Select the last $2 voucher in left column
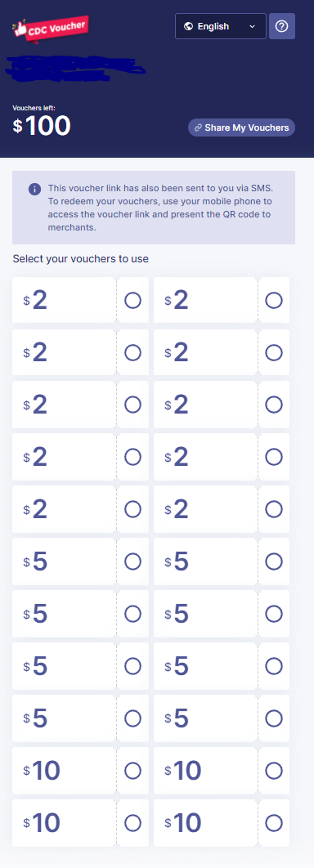Screen dimensions: 314x868 tap(80, 509)
